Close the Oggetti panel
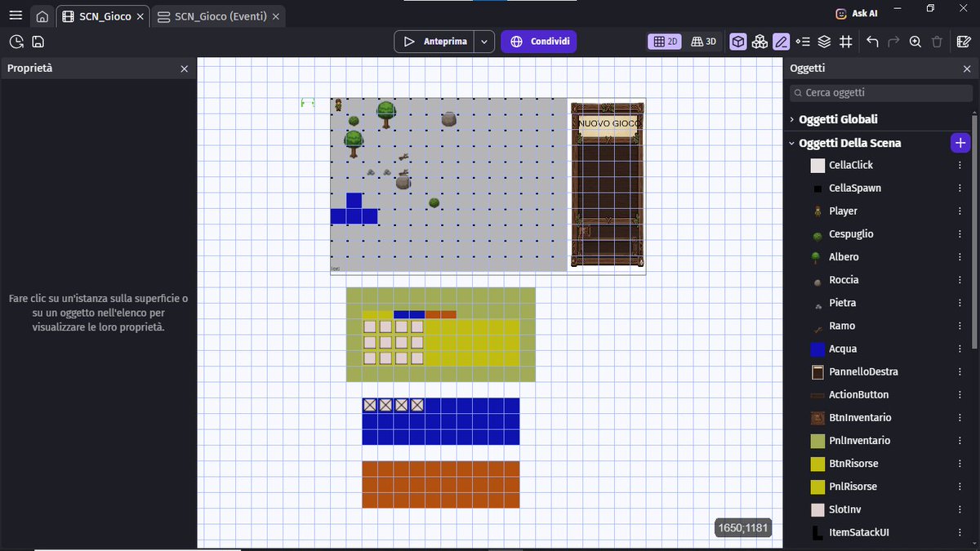980x551 pixels. point(966,69)
